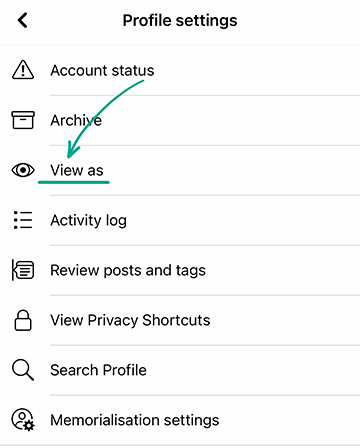The width and height of the screenshot is (360, 448).
Task: Select Search Profile
Action: (180, 370)
